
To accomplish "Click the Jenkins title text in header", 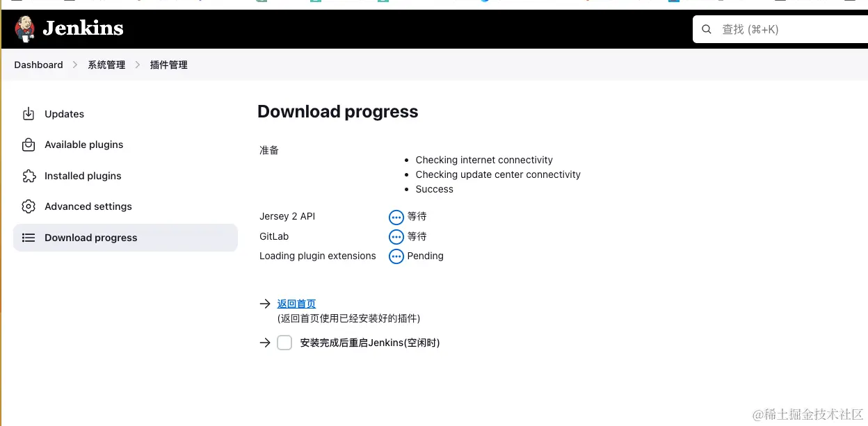I will [x=83, y=28].
